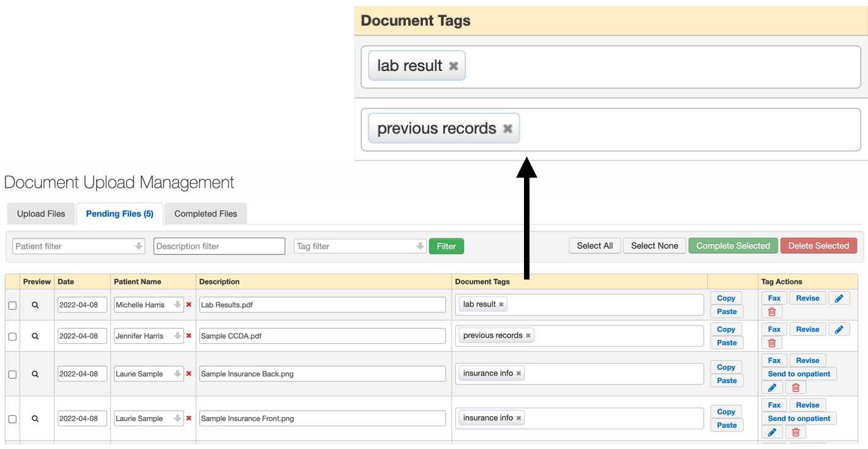Click the Description filter field
The image size is (868, 449).
219,246
